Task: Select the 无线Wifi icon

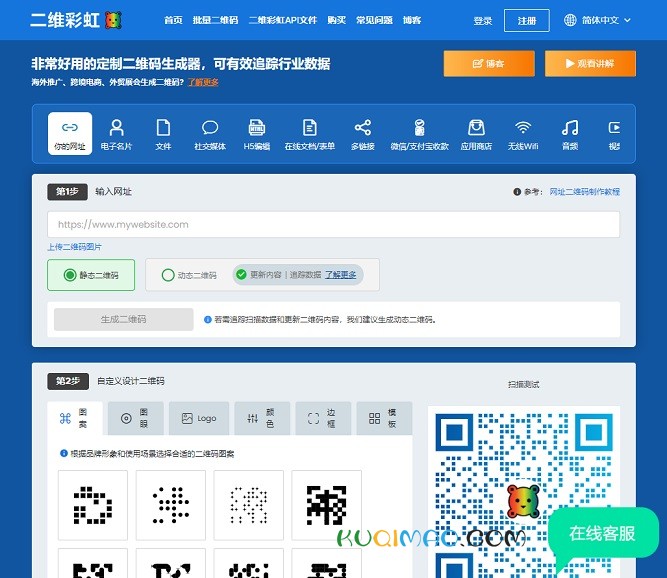Action: click(x=523, y=128)
